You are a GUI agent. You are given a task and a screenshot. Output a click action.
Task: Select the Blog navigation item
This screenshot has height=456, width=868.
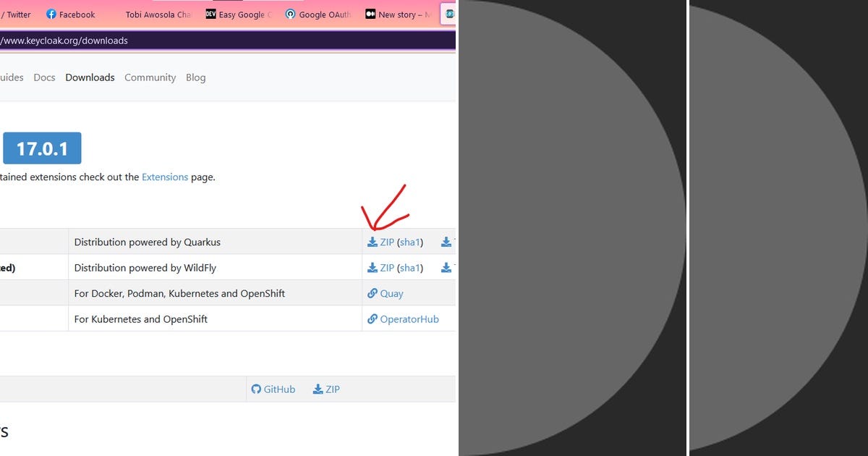[195, 77]
